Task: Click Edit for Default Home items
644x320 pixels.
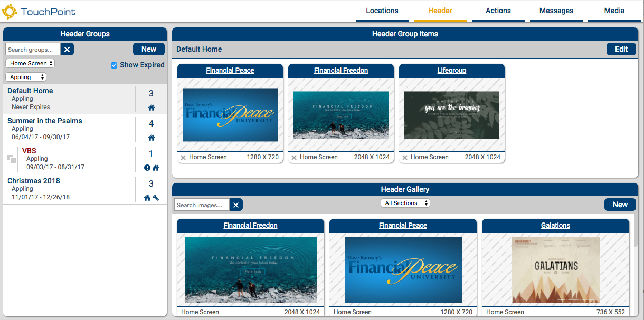Action: (x=621, y=49)
